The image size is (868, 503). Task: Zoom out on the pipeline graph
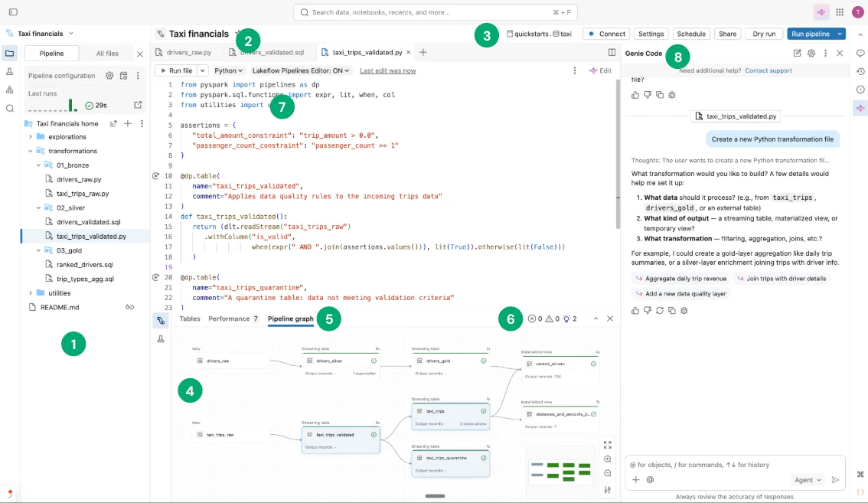[x=607, y=474]
